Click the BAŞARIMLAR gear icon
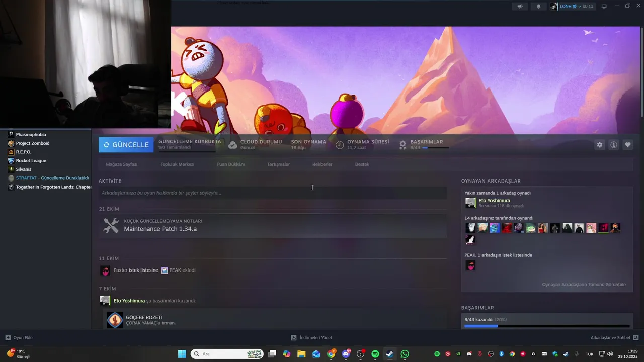 (403, 145)
